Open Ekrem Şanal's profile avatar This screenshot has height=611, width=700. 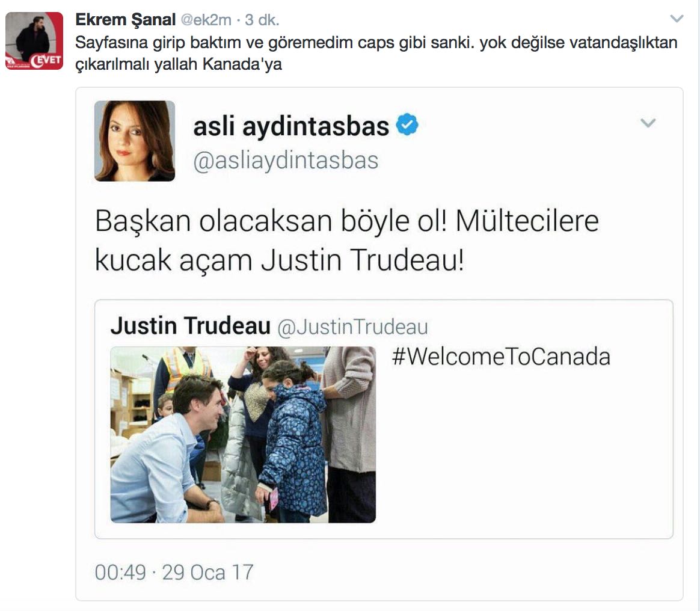34,41
